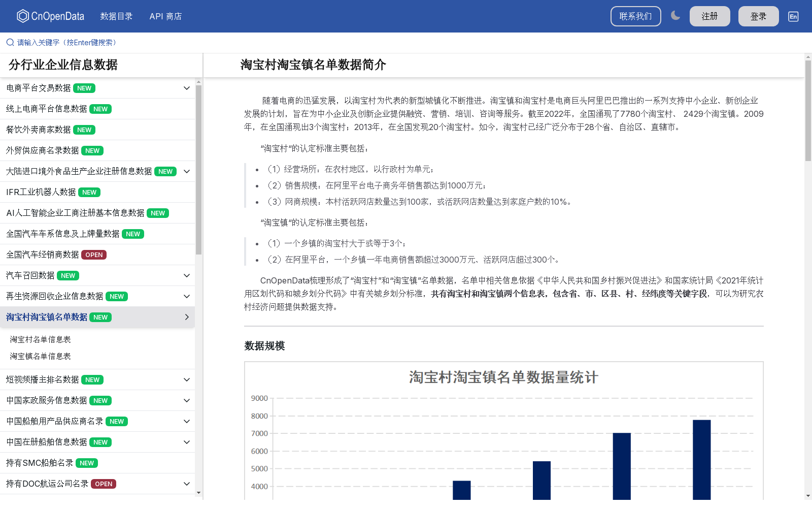
Task: Click the 再生资源回收企业信息数据 label
Action: [x=55, y=296]
